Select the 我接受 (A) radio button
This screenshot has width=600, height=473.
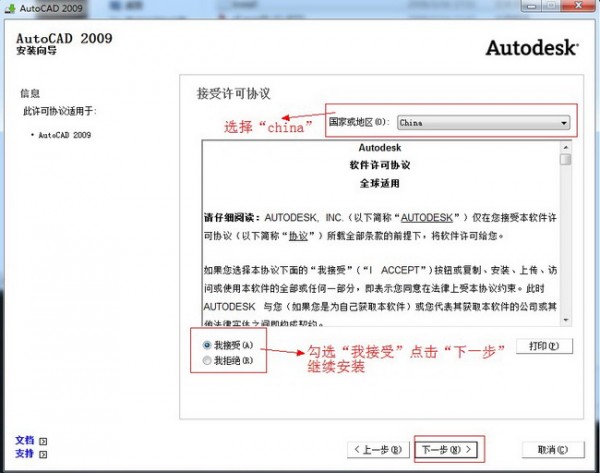pos(207,345)
